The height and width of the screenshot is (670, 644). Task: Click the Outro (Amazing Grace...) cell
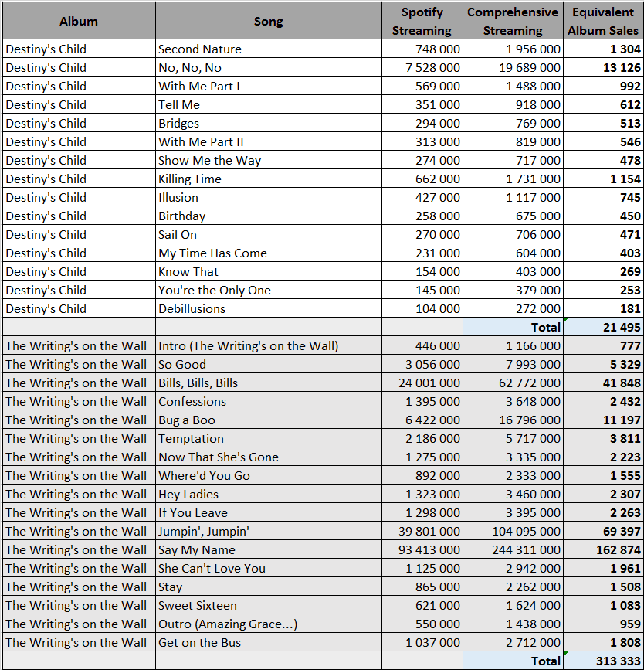269,624
